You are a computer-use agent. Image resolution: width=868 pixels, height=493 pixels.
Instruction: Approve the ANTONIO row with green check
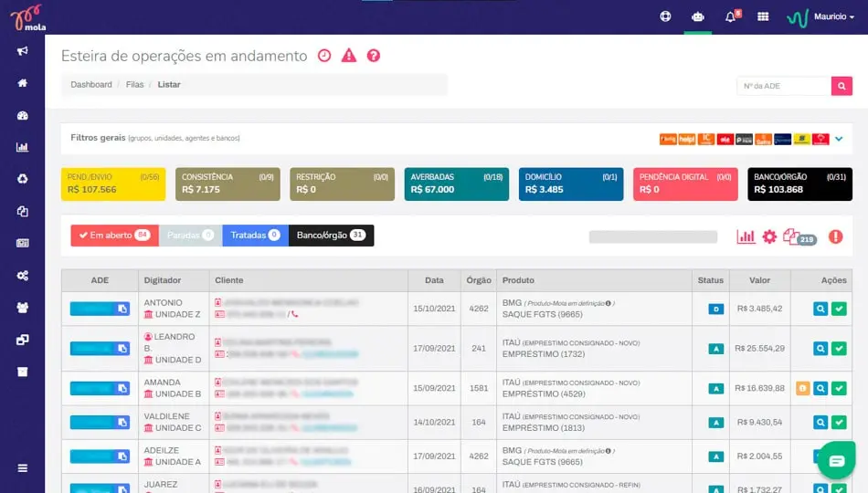pyautogui.click(x=839, y=309)
